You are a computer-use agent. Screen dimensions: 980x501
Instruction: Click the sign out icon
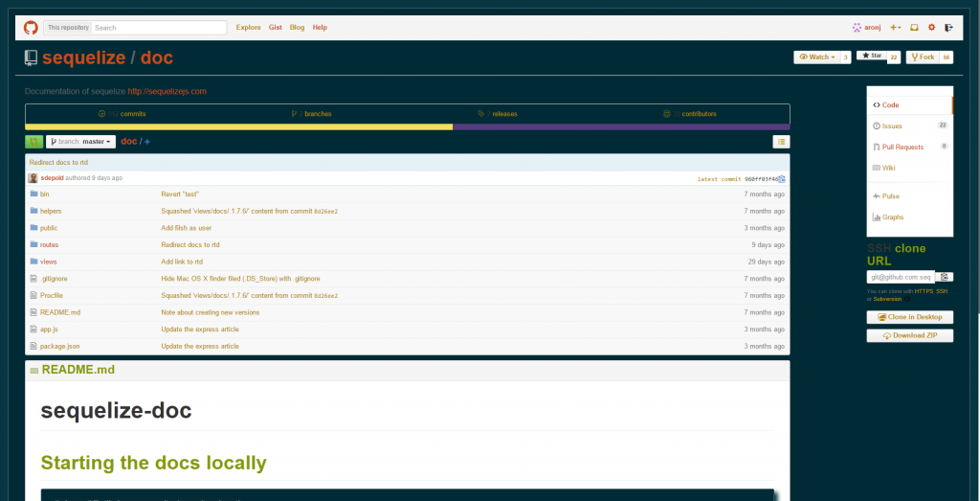[948, 28]
